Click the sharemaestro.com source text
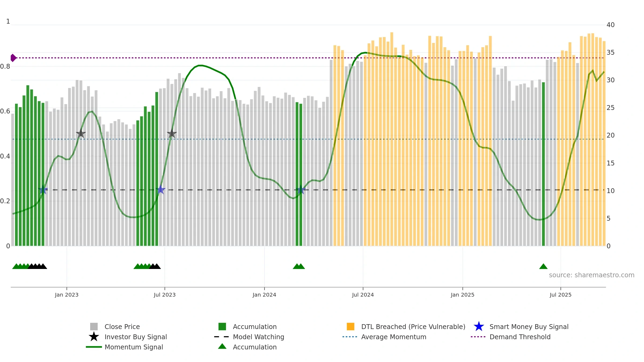 (x=592, y=275)
